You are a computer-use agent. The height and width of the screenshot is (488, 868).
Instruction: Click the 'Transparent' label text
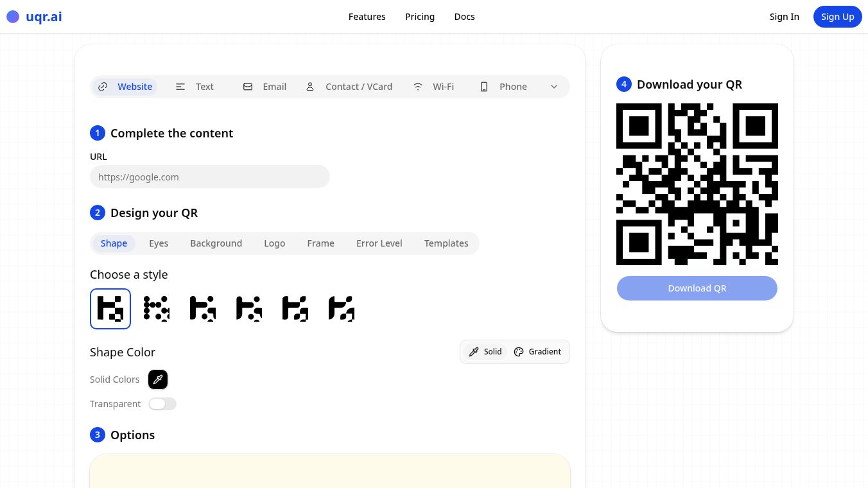coord(115,404)
